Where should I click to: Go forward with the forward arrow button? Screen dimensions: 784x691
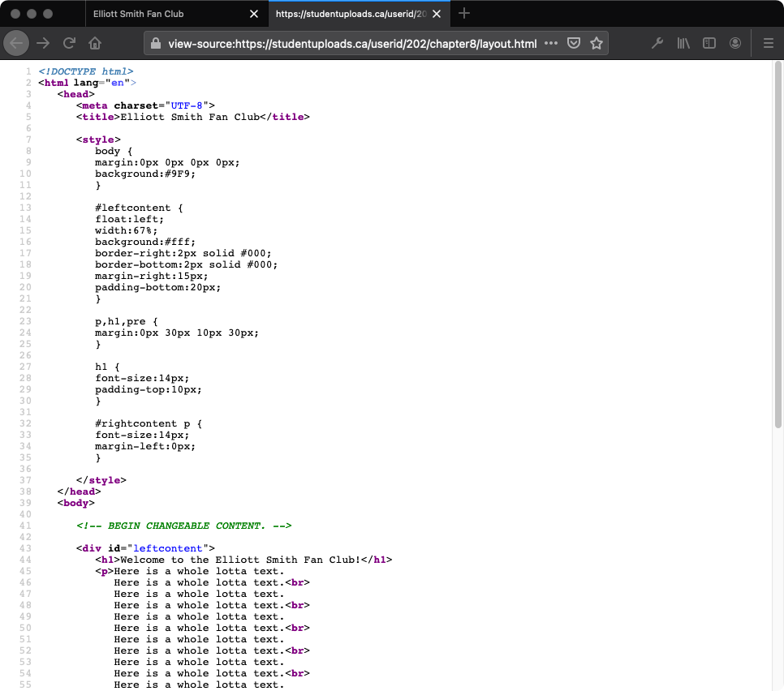coord(43,44)
